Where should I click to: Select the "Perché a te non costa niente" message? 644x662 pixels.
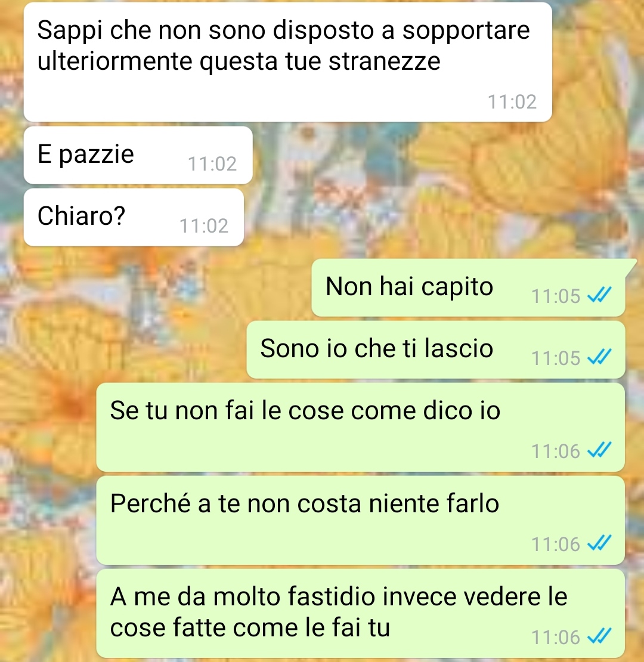pos(361,521)
